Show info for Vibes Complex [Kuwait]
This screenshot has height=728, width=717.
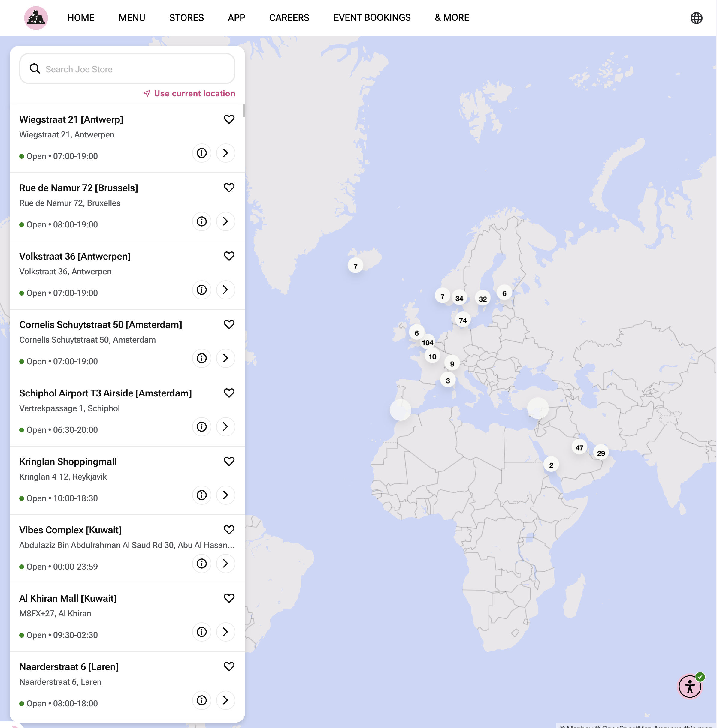click(202, 564)
